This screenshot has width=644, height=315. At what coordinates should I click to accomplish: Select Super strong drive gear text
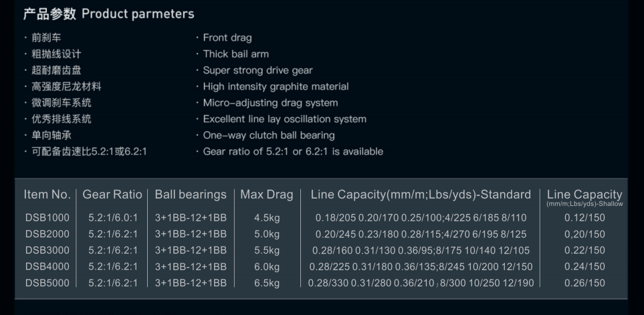[257, 70]
